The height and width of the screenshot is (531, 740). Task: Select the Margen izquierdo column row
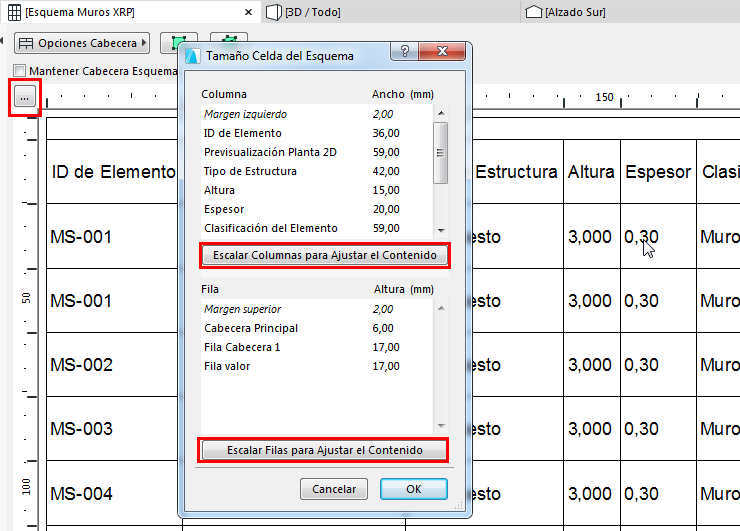click(317, 114)
